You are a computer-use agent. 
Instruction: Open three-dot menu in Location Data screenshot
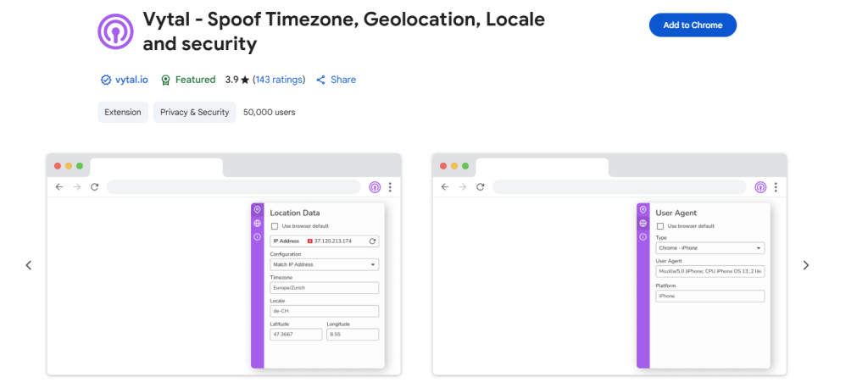pyautogui.click(x=390, y=187)
